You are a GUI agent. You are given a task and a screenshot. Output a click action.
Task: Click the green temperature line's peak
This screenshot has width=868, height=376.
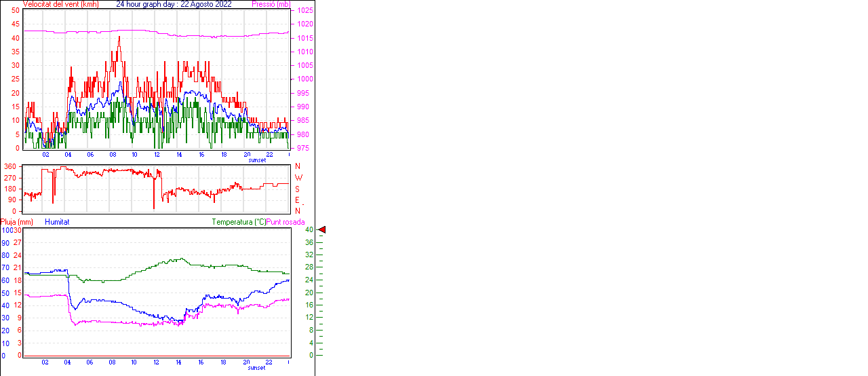(180, 259)
